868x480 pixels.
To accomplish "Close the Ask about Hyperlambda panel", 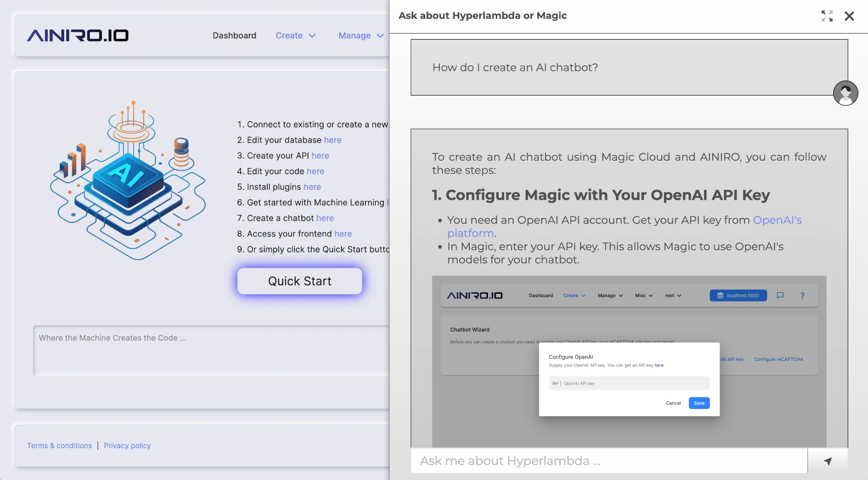I will click(849, 16).
